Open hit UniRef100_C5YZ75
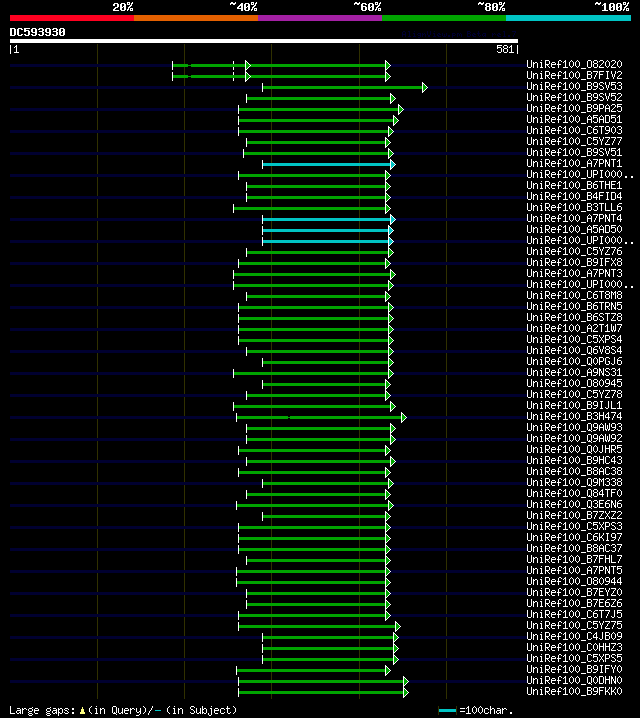 pyautogui.click(x=574, y=625)
